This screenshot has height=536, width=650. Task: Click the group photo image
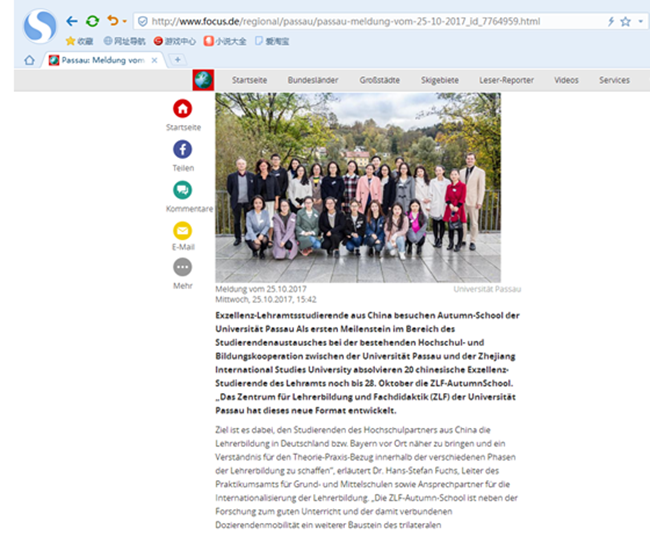click(x=358, y=187)
